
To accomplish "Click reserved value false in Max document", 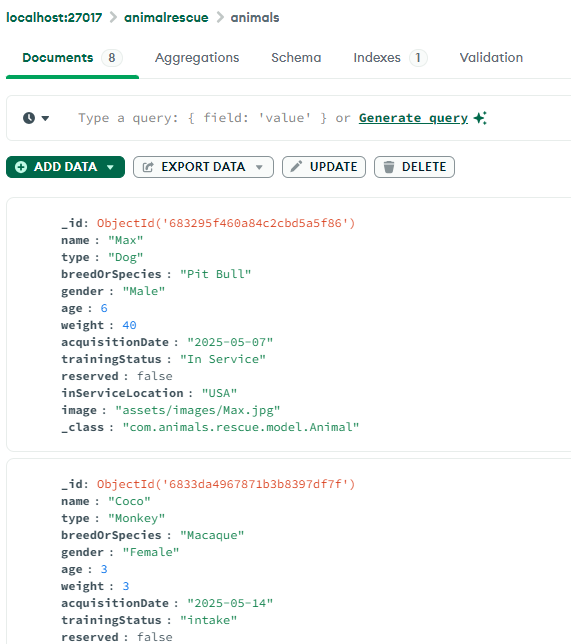I will pyautogui.click(x=154, y=376).
